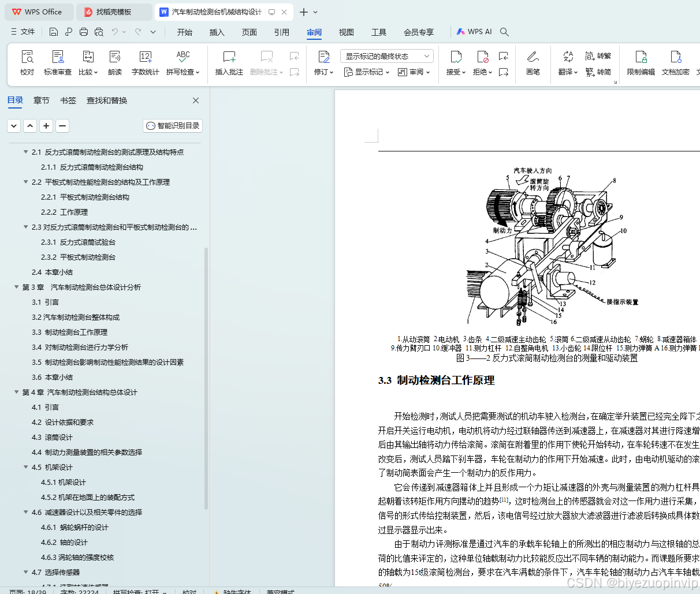
Task: Switch to 开始 ribbon tab
Action: pos(185,32)
